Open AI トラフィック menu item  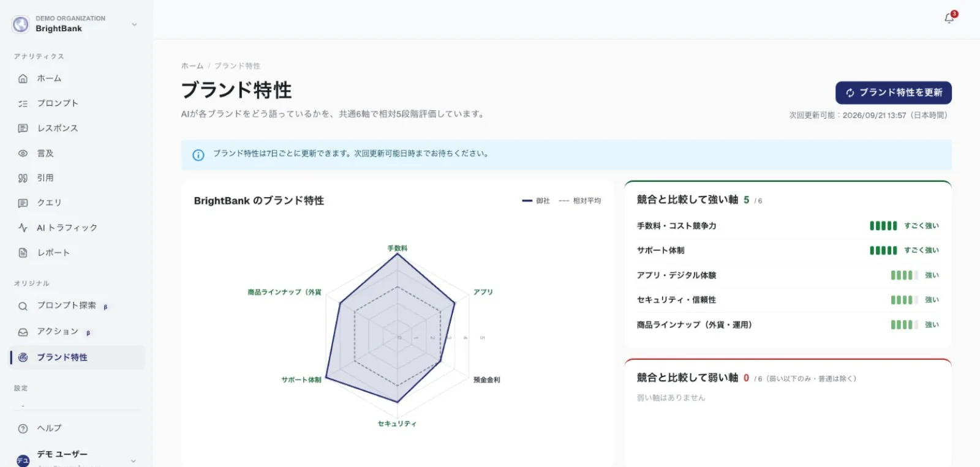(x=78, y=228)
